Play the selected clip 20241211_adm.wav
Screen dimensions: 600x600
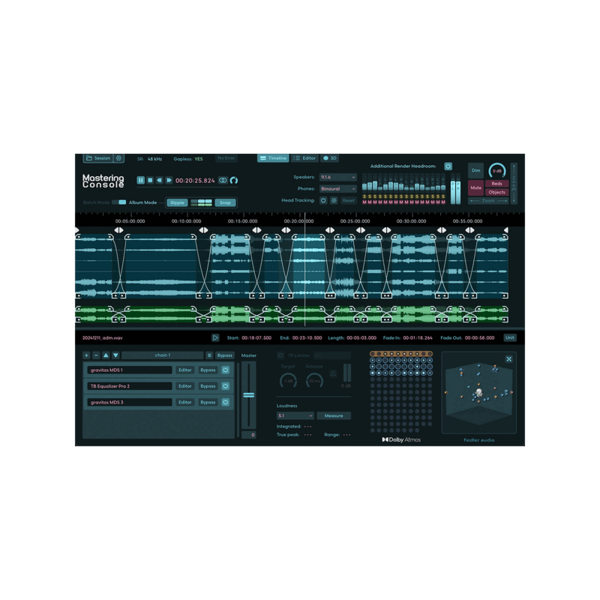tap(215, 338)
